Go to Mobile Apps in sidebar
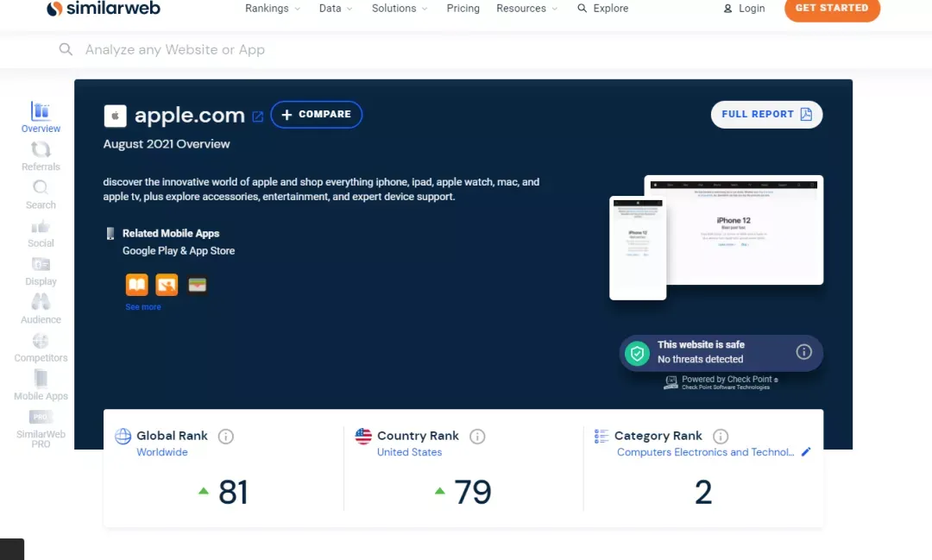The image size is (932, 560). pos(41,386)
